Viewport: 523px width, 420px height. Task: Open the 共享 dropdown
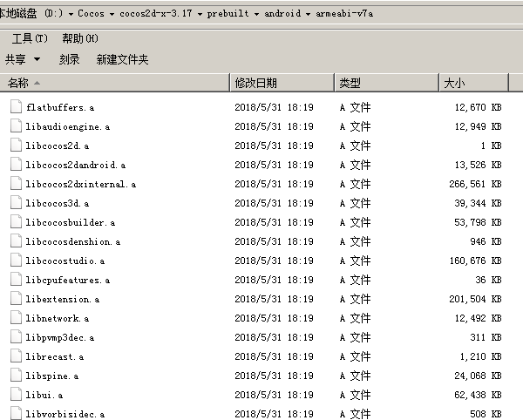click(23, 59)
